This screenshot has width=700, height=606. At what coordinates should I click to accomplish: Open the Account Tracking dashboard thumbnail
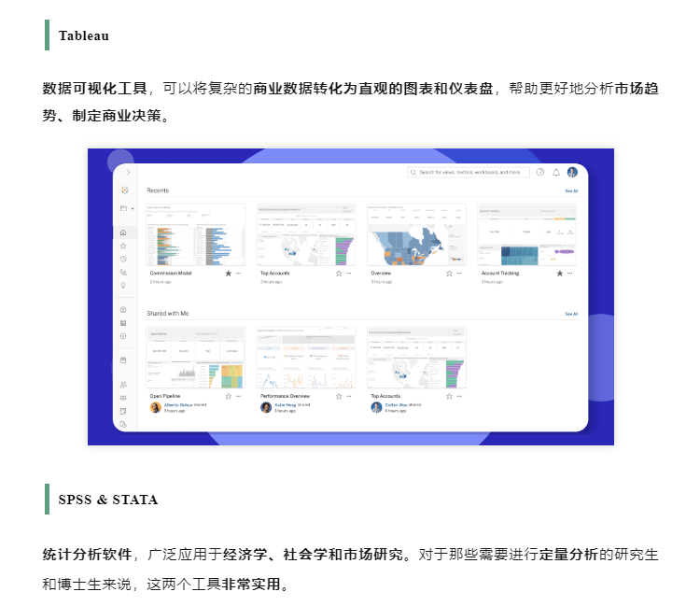pyautogui.click(x=527, y=235)
